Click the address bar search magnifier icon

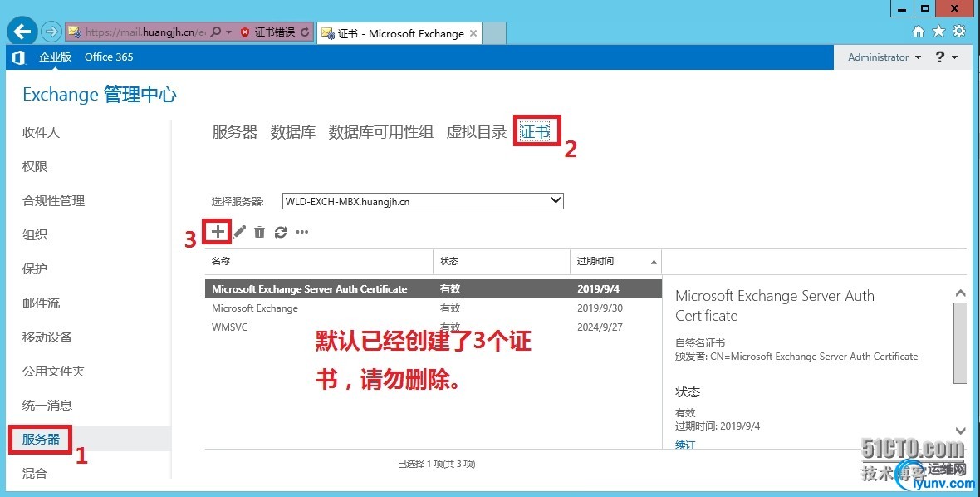(216, 32)
